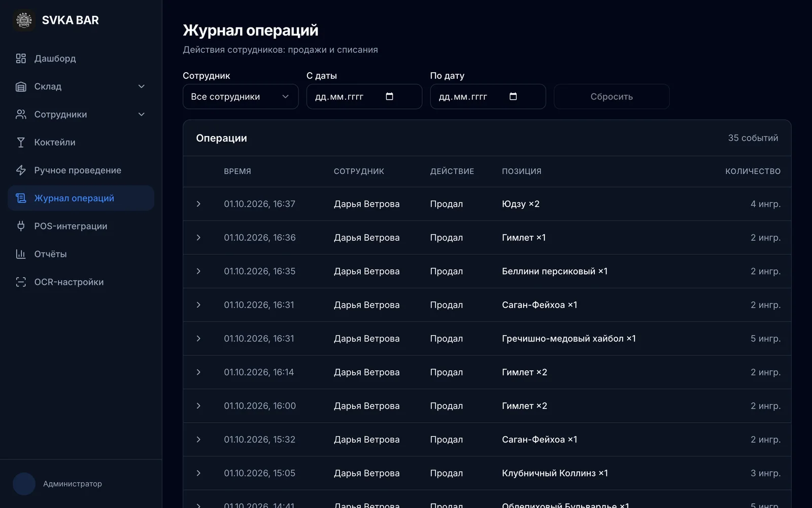812x508 pixels.
Task: Open OCR-настройки in the sidebar
Action: [x=81, y=282]
